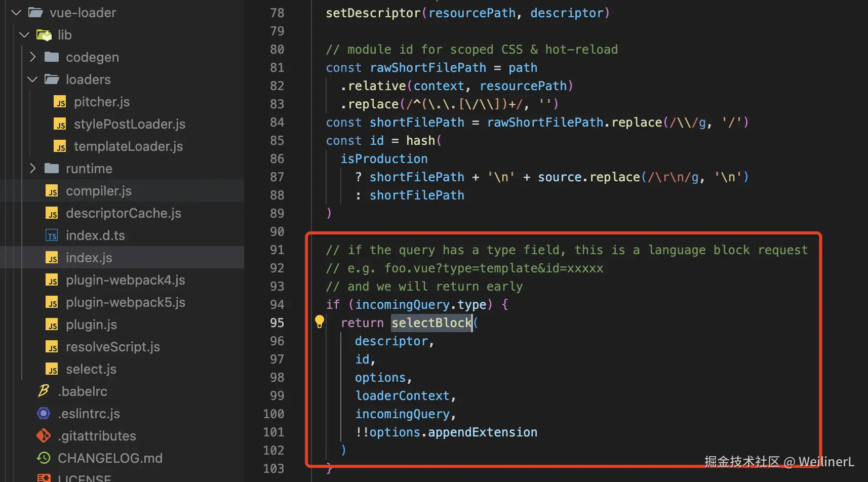Open plugin-webpack4.js from the file tree
Viewport: 868px width, 482px height.
(x=126, y=280)
